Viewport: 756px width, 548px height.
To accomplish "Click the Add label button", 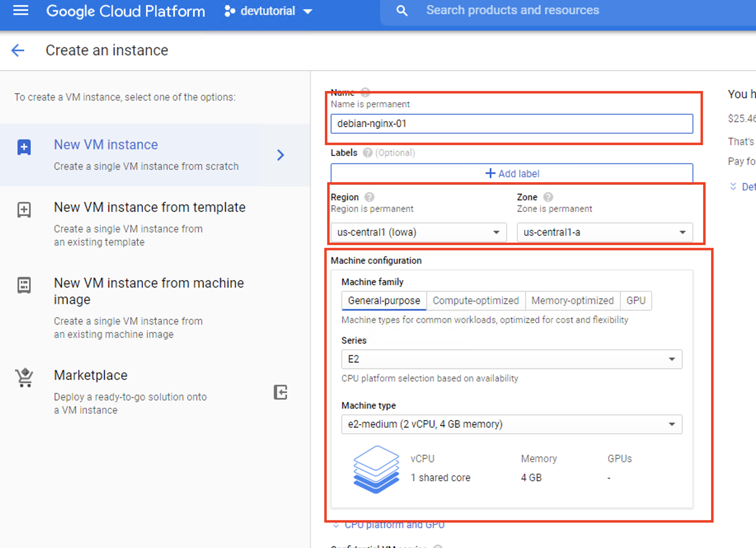I will coord(512,173).
